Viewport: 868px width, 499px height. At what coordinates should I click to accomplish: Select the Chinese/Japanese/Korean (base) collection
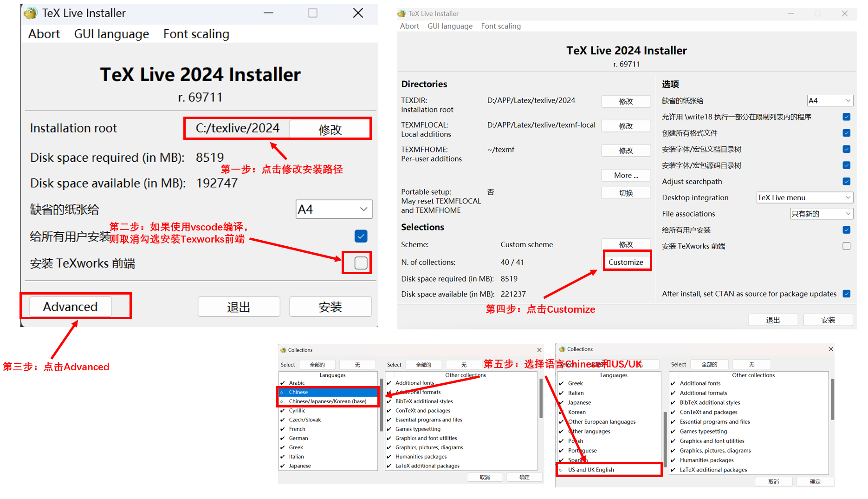pos(329,401)
